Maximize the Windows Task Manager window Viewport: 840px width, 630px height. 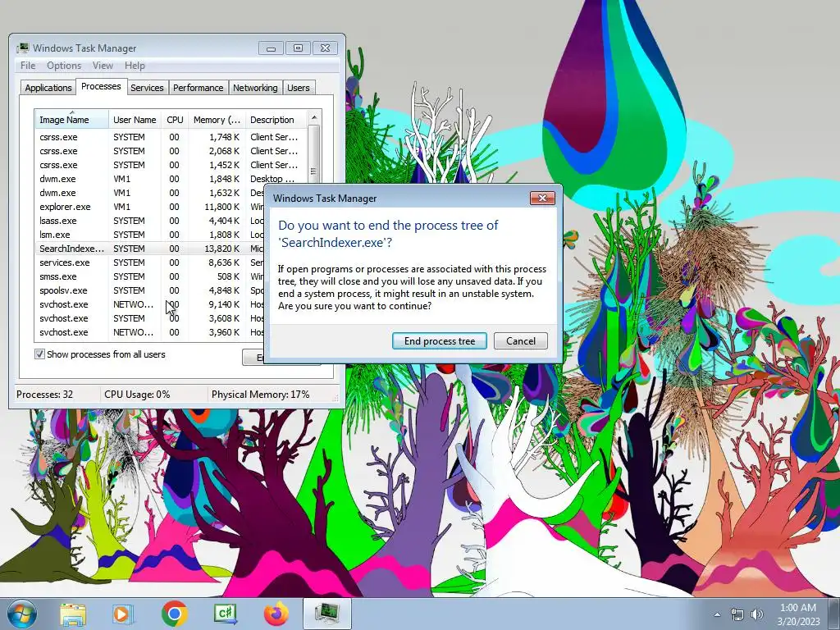pyautogui.click(x=298, y=48)
